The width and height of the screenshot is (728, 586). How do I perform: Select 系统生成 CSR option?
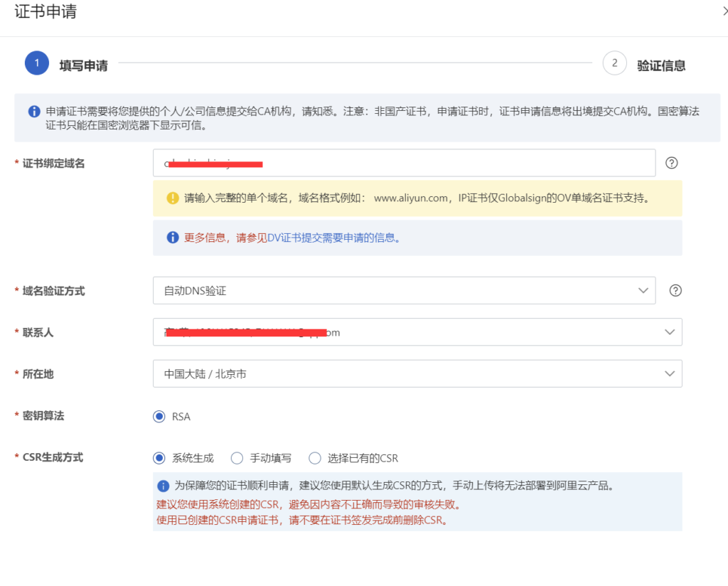[x=159, y=458]
